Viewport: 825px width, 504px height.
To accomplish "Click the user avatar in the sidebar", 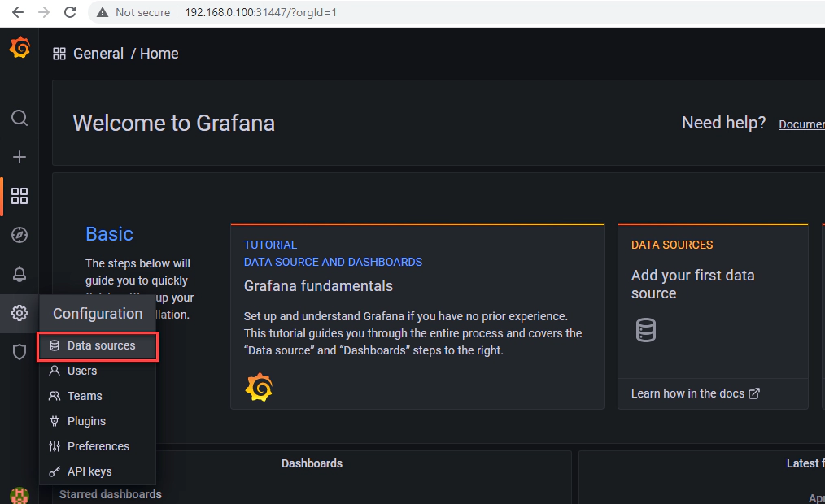I will (20, 496).
